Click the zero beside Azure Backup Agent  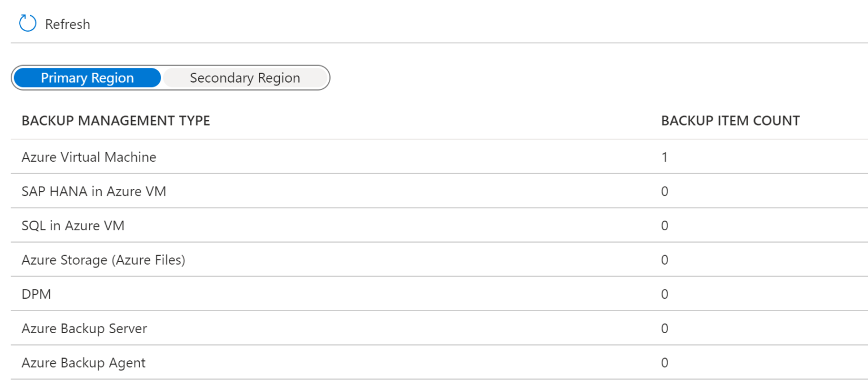(665, 363)
